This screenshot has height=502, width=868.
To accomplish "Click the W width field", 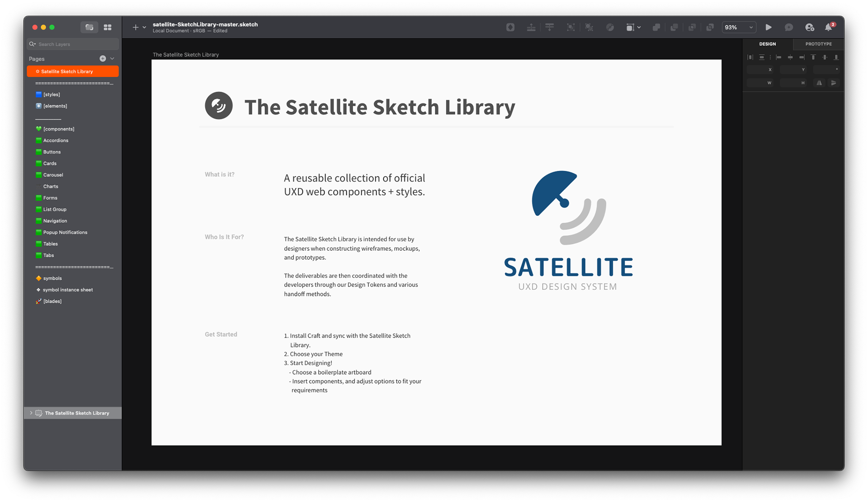I will point(760,83).
